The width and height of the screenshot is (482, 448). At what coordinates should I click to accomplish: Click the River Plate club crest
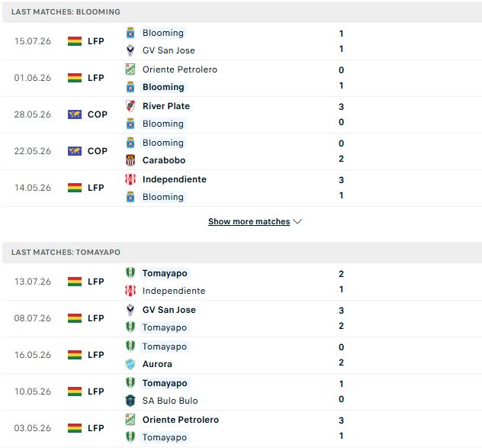[130, 106]
